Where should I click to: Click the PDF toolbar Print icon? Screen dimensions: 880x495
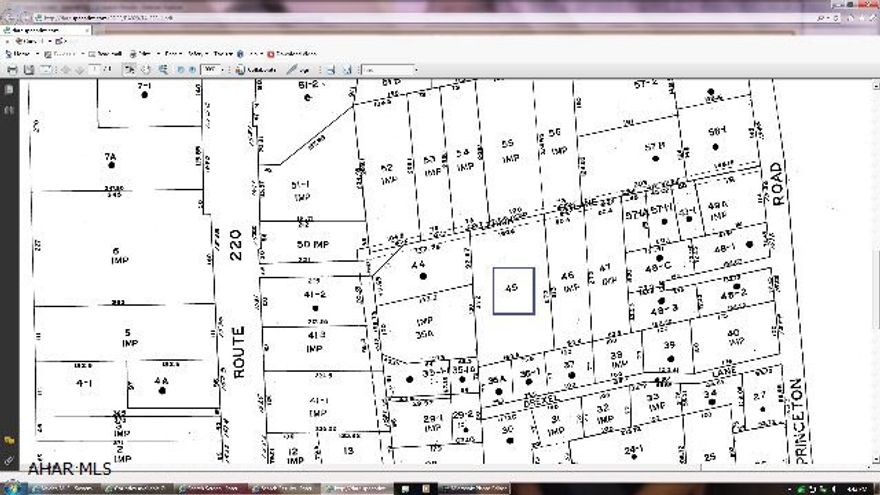click(12, 70)
